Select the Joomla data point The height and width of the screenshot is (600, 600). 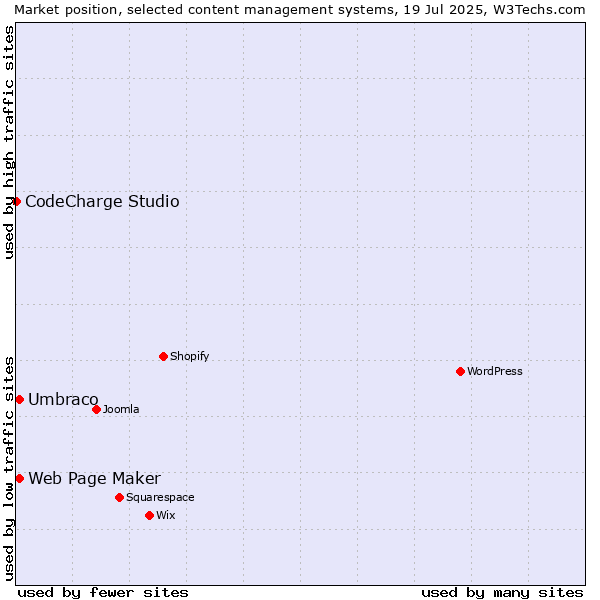[96, 409]
